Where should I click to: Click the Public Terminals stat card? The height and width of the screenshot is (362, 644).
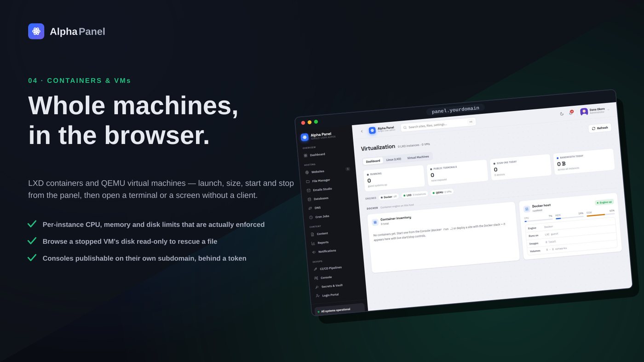458,172
